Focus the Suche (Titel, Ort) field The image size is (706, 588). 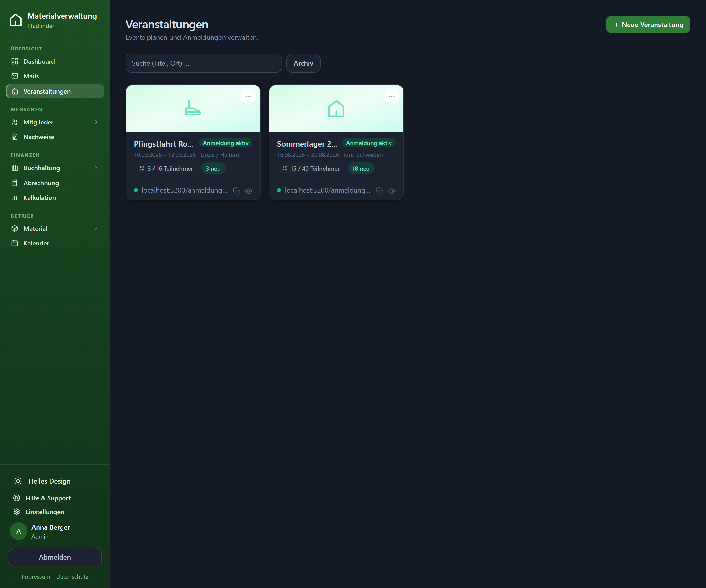tap(204, 63)
